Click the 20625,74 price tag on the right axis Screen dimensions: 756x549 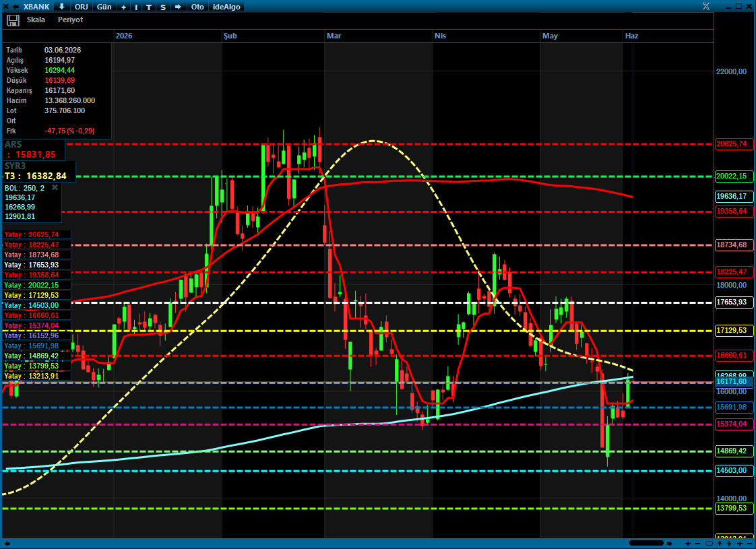coord(733,143)
